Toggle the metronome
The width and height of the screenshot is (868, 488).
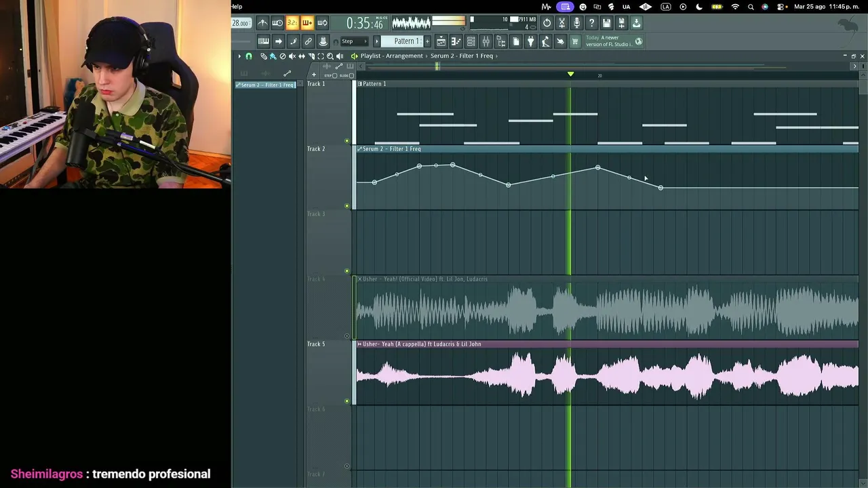pyautogui.click(x=262, y=23)
